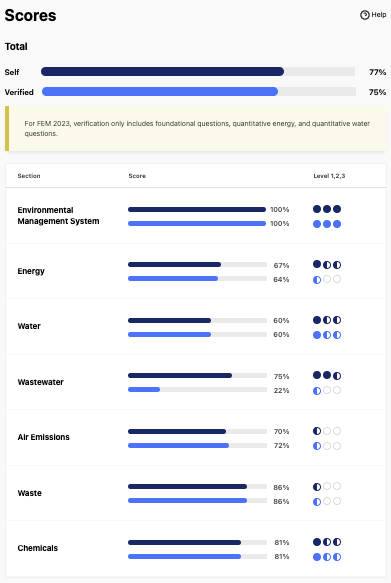Click the FEM 2023 verification notice banner
The image size is (391, 583).
(x=196, y=129)
